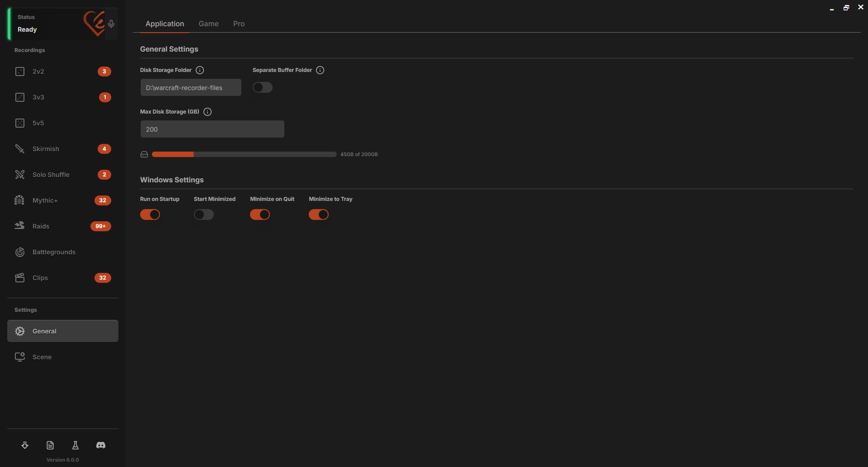Click the Raids 99+ badge
868x467 pixels.
(x=101, y=226)
